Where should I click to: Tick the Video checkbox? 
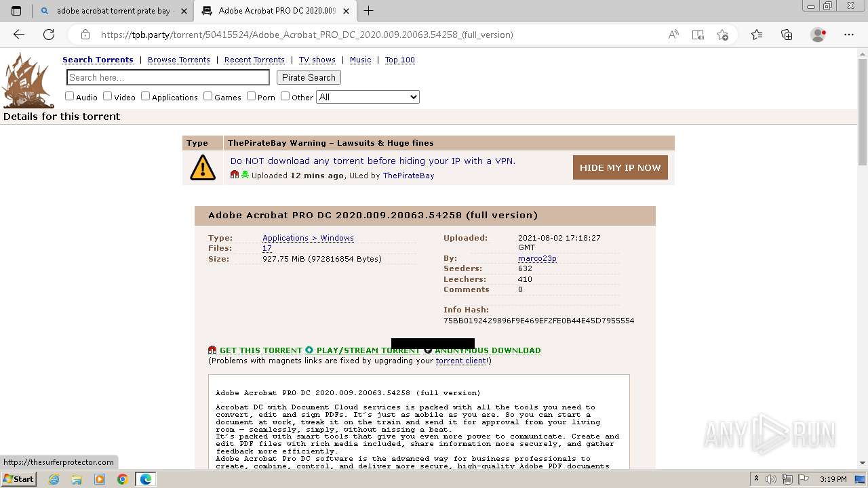click(x=107, y=96)
